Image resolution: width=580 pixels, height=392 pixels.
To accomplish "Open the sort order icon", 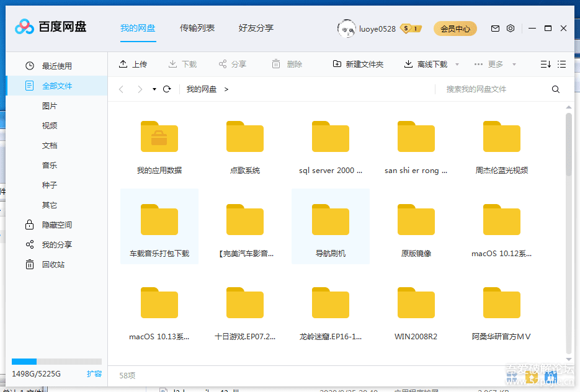I will (x=546, y=65).
